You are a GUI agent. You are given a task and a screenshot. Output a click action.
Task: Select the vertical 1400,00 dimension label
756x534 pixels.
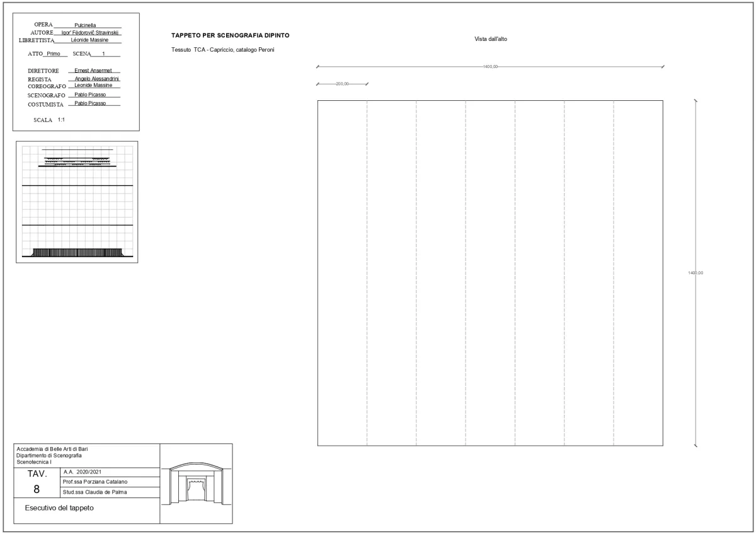coord(696,273)
